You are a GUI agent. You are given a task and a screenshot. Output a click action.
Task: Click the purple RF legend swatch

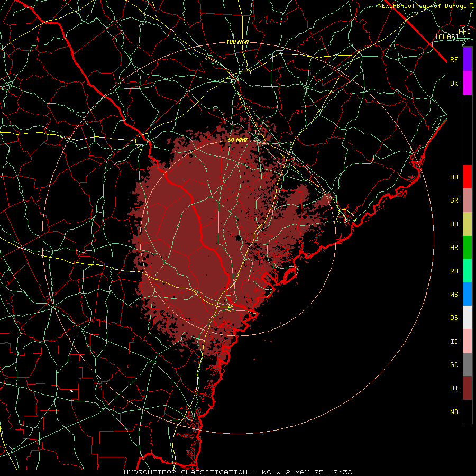click(467, 59)
